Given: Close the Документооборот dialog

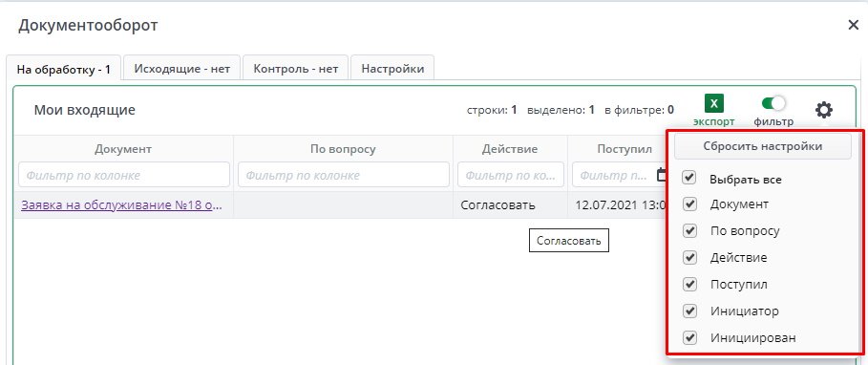Looking at the screenshot, I should pos(853,25).
